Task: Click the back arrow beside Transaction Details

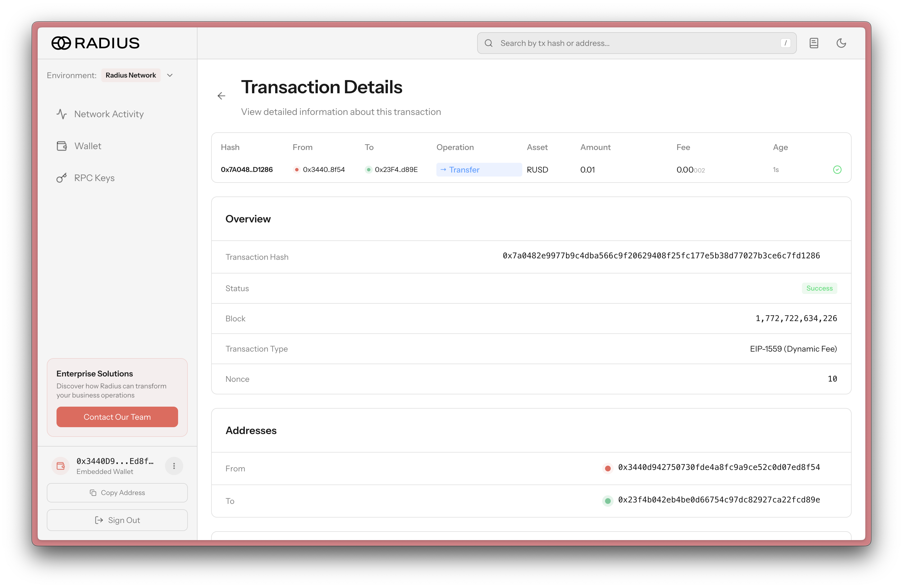Action: pos(221,96)
